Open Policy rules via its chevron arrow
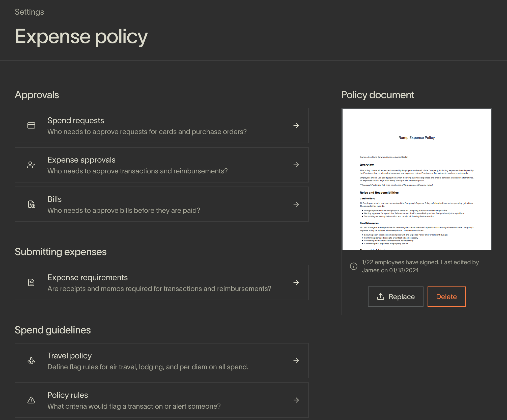The image size is (507, 420). coord(296,400)
